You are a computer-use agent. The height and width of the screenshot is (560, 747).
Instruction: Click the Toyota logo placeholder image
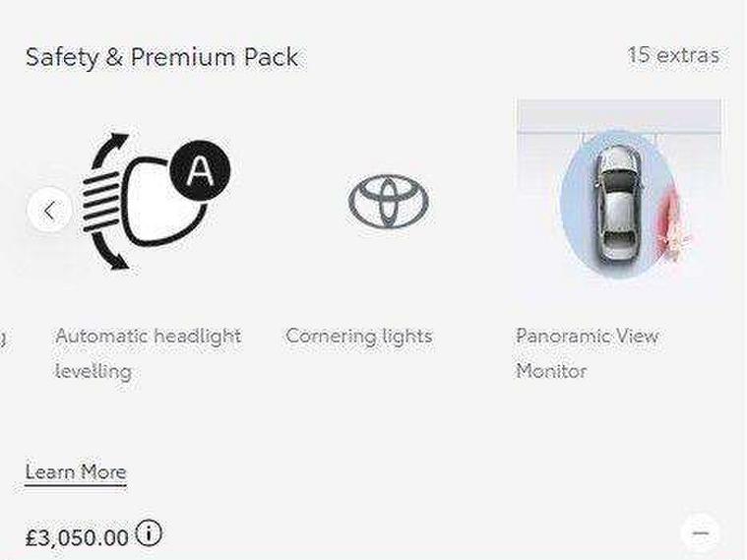point(389,201)
